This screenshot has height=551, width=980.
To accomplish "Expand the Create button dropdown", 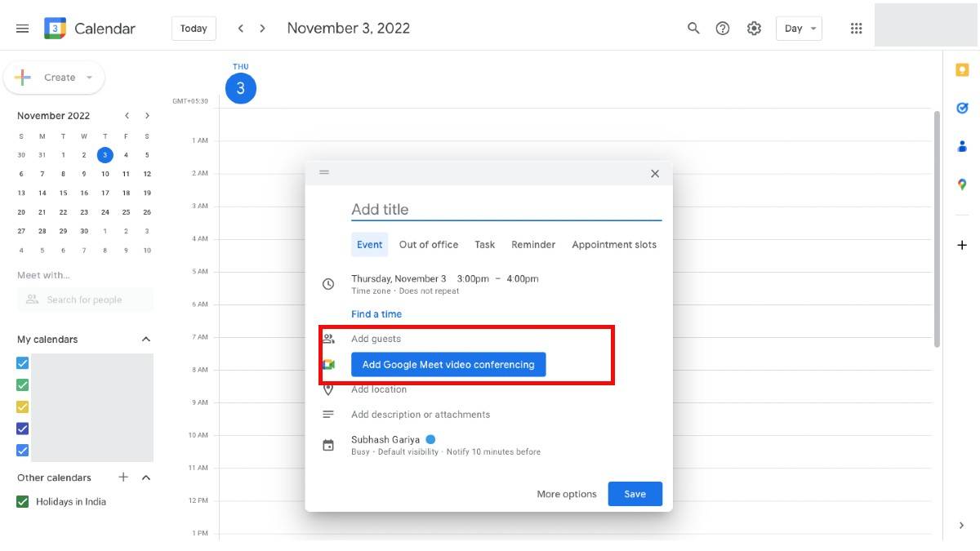I will pyautogui.click(x=89, y=78).
